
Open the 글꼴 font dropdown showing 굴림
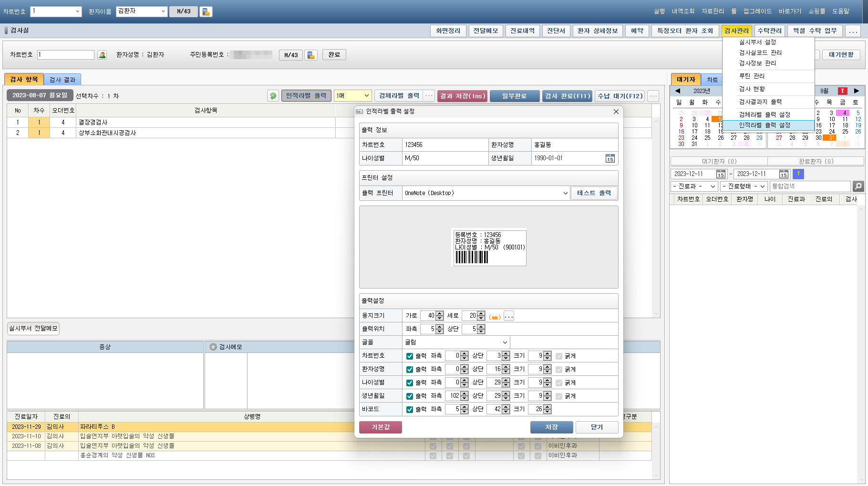(x=505, y=342)
